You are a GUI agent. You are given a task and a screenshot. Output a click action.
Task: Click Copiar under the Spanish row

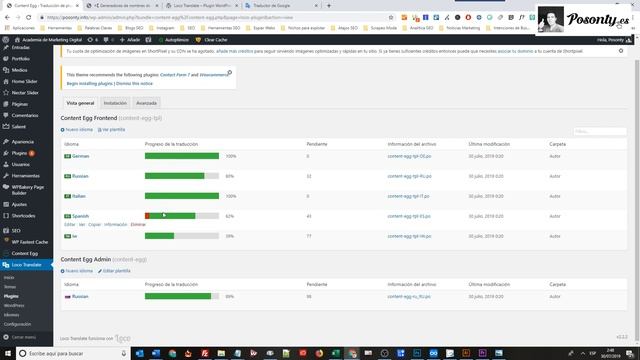94,225
